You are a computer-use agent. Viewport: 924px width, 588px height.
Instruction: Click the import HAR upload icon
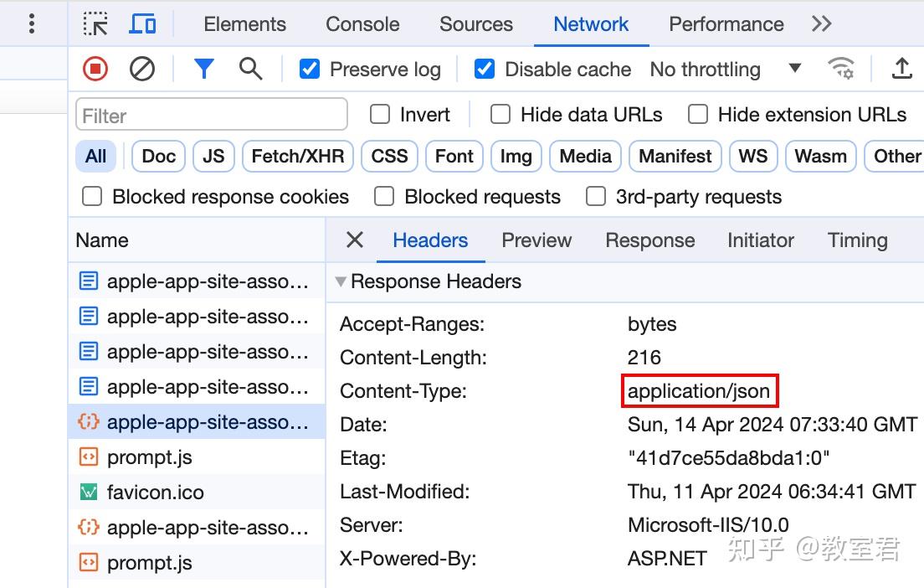[901, 69]
